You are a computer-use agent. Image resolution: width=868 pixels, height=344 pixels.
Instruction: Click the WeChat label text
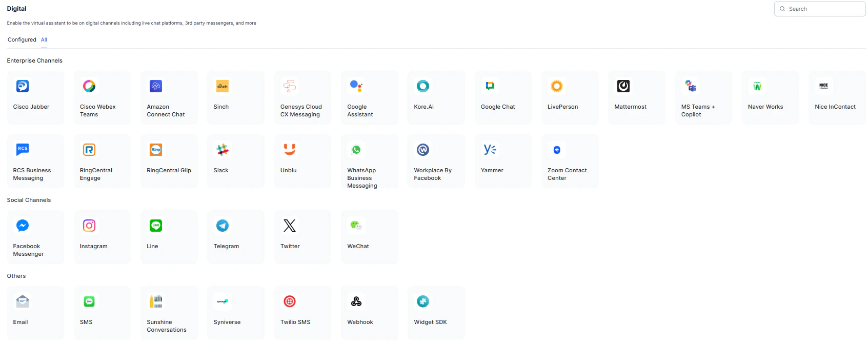tap(358, 246)
